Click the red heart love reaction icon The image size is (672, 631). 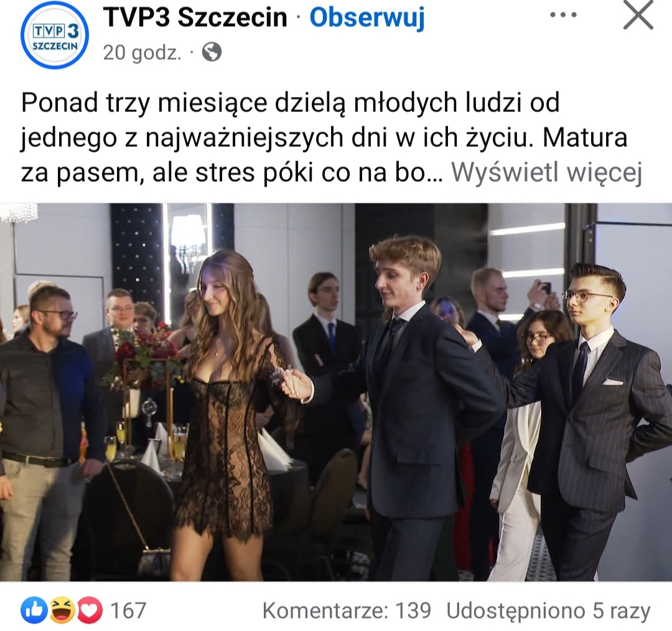[89, 610]
